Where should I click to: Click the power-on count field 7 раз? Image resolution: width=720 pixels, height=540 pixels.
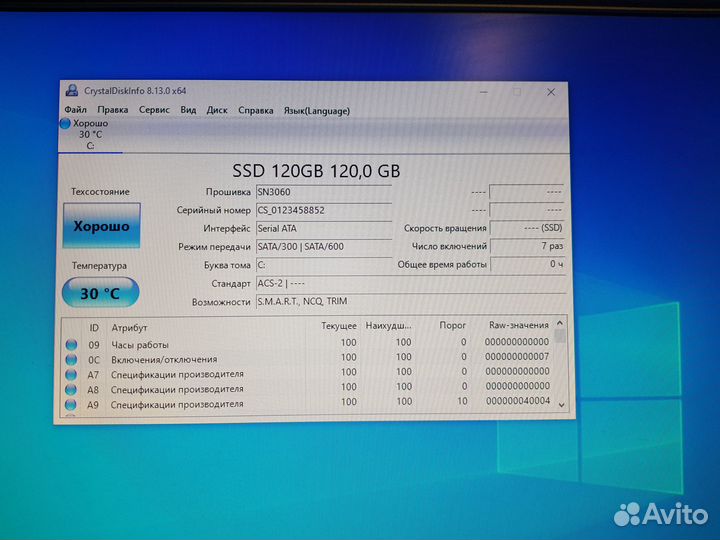tap(527, 246)
